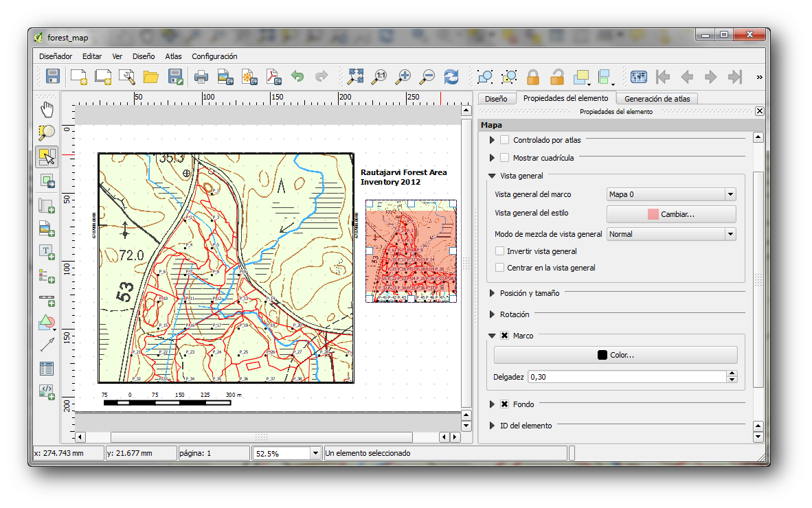Go to the next atlas feature

(710, 77)
